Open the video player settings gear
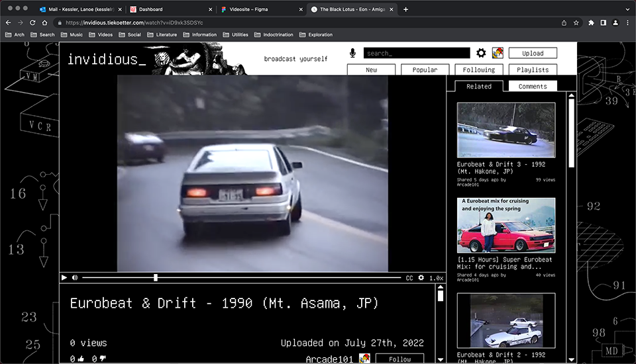Image resolution: width=636 pixels, height=364 pixels. click(x=421, y=278)
